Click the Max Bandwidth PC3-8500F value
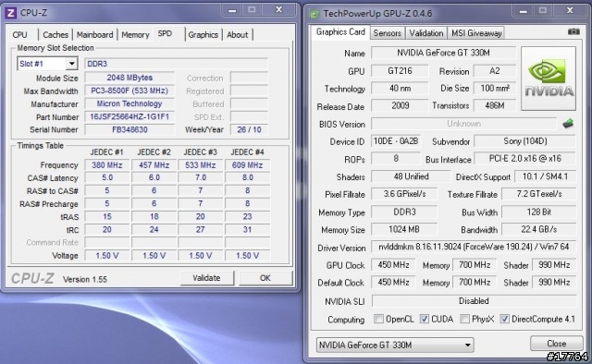Image resolution: width=592 pixels, height=364 pixels. 129,91
